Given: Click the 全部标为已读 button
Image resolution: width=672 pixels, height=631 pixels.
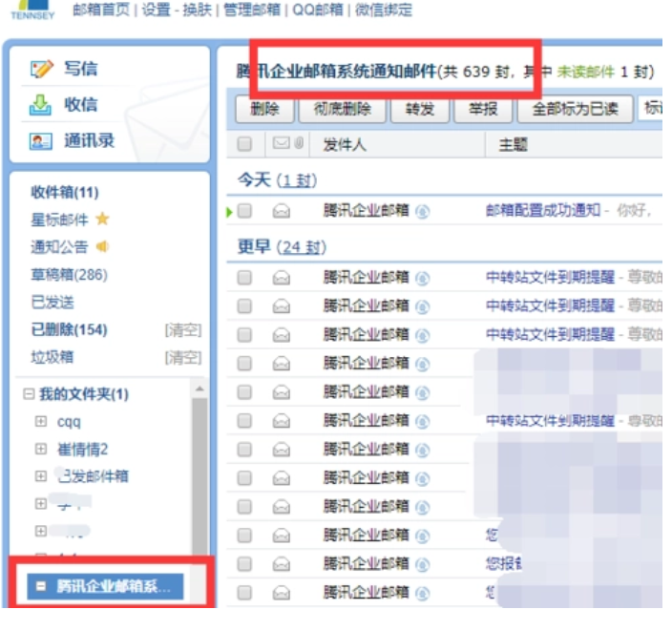Looking at the screenshot, I should click(x=576, y=110).
